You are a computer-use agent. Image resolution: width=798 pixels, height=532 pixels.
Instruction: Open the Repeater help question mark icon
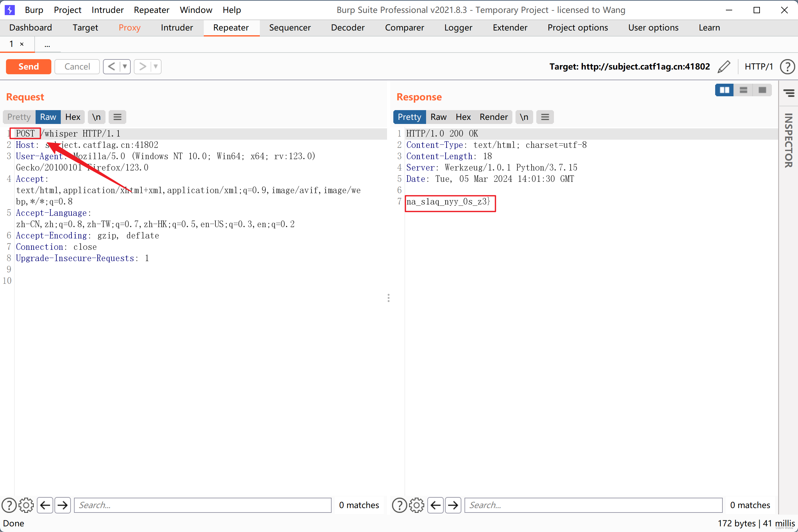(787, 66)
